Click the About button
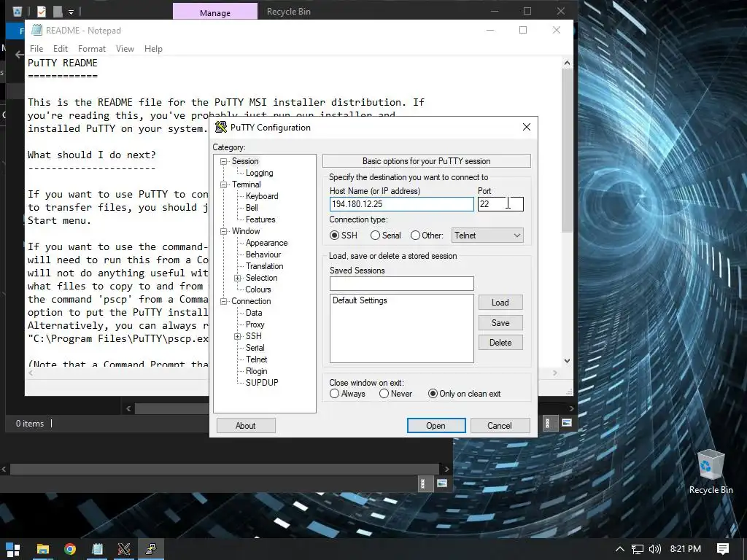The height and width of the screenshot is (560, 747). pyautogui.click(x=246, y=426)
